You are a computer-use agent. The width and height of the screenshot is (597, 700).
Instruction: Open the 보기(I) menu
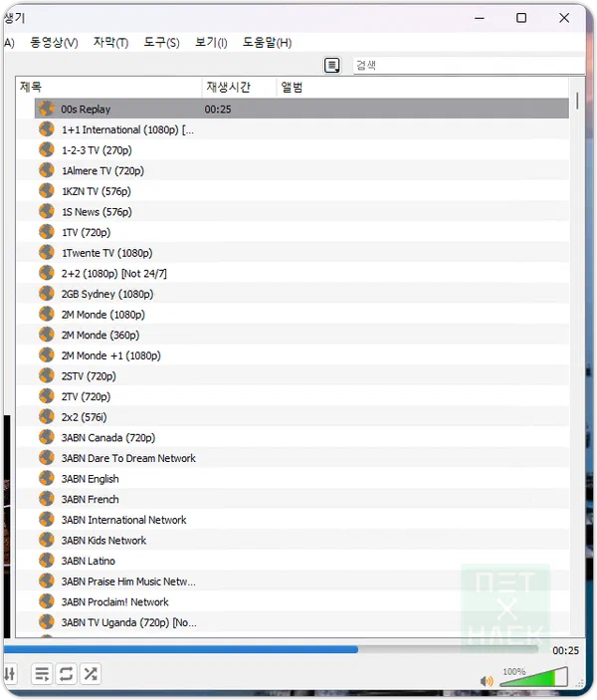(211, 43)
